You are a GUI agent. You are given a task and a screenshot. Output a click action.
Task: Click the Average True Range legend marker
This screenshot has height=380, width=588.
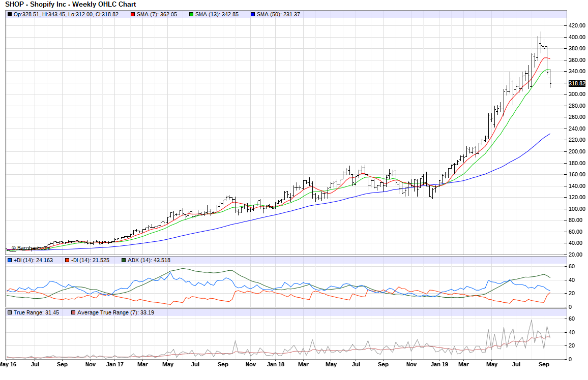pos(73,312)
